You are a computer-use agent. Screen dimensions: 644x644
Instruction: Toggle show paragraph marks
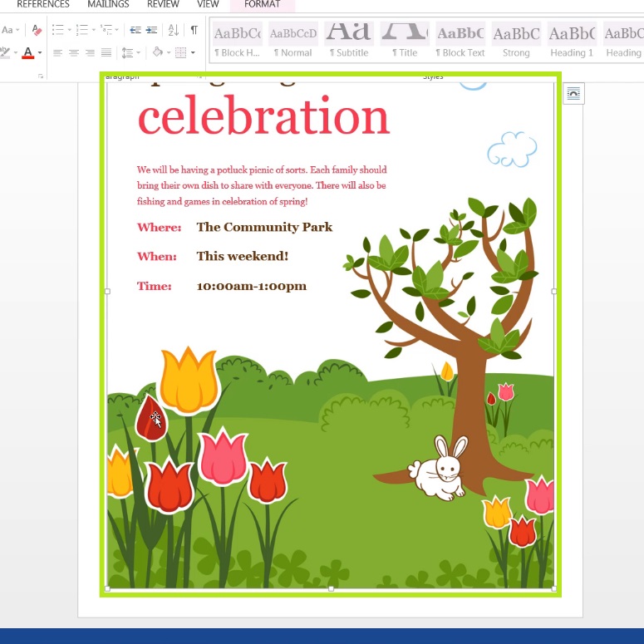point(194,30)
